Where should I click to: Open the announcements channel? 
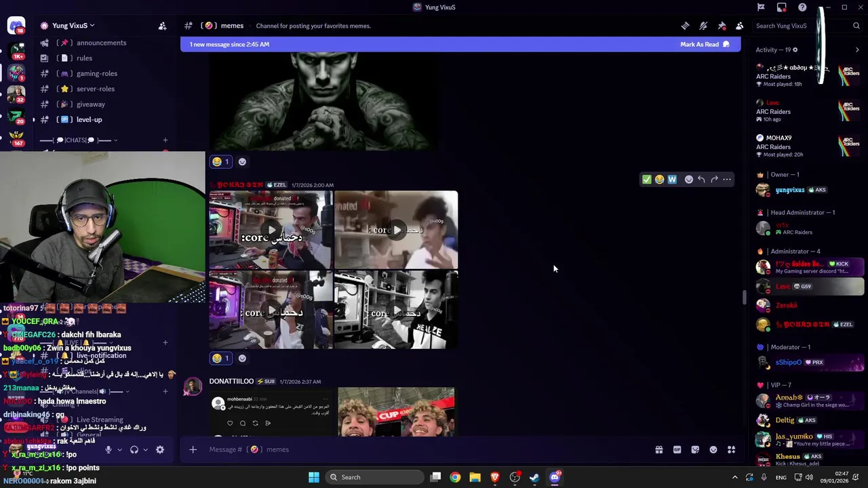pyautogui.click(x=102, y=43)
